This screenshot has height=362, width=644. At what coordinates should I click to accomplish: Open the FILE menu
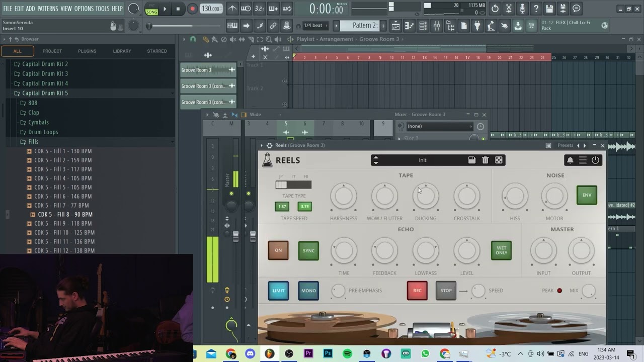tap(8, 9)
